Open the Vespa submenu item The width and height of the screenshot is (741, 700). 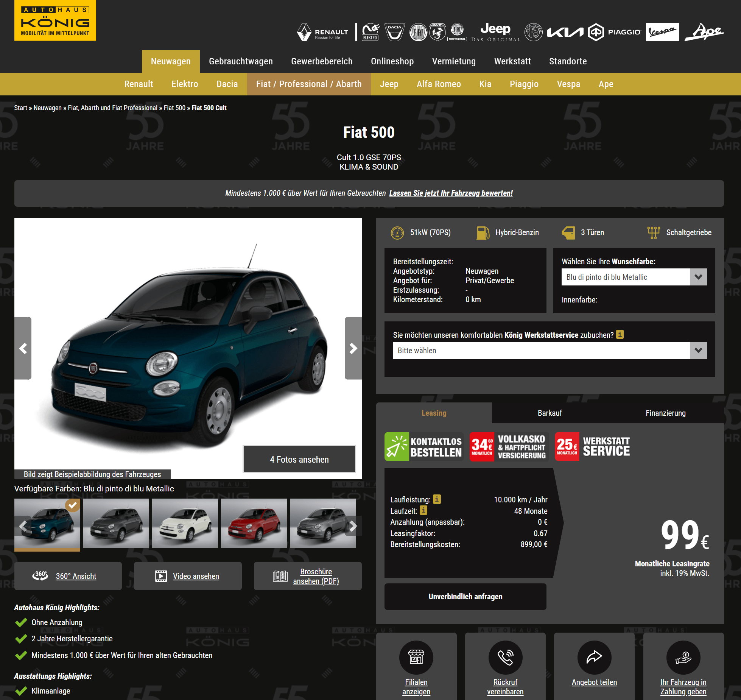pyautogui.click(x=568, y=84)
